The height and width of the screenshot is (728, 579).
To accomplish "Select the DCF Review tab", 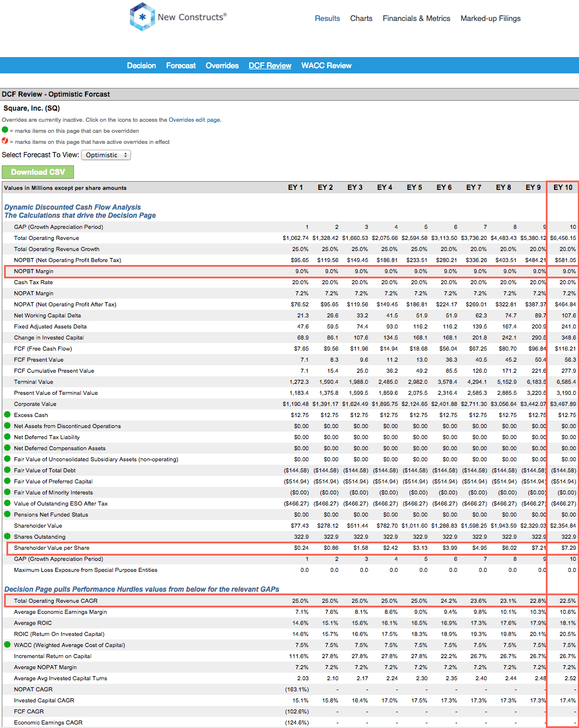I will 270,66.
